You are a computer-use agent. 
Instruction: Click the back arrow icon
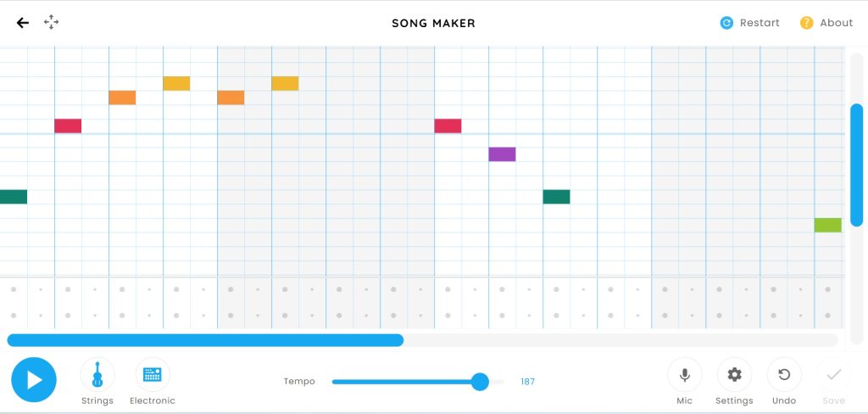click(23, 23)
